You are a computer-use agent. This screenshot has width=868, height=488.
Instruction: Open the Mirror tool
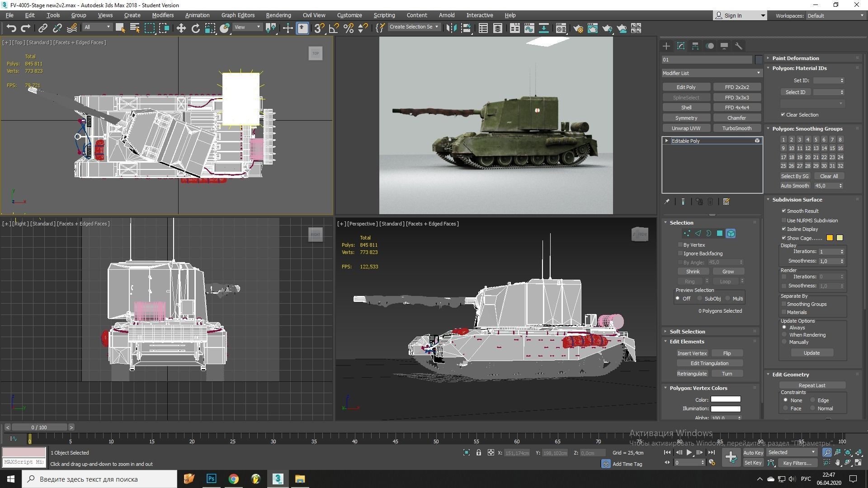pos(451,28)
